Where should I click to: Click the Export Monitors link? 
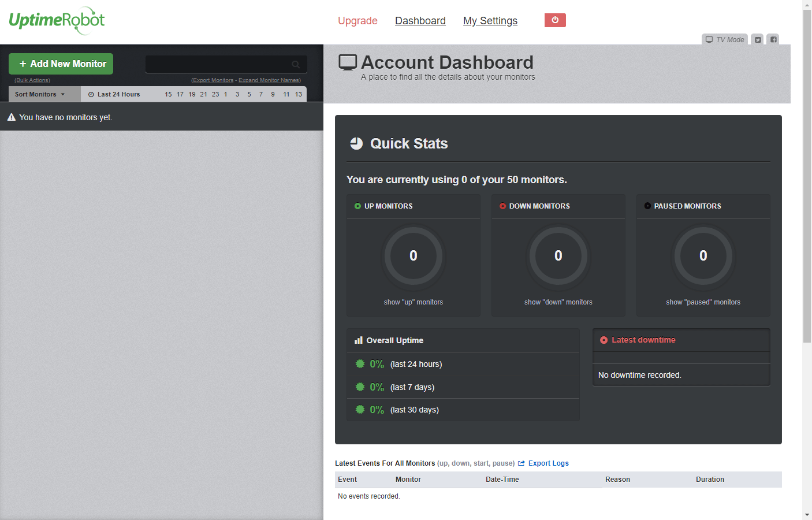pos(213,80)
